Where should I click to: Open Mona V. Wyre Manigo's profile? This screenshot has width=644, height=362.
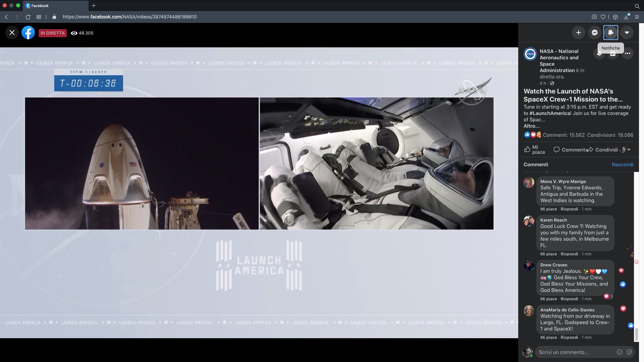click(563, 181)
